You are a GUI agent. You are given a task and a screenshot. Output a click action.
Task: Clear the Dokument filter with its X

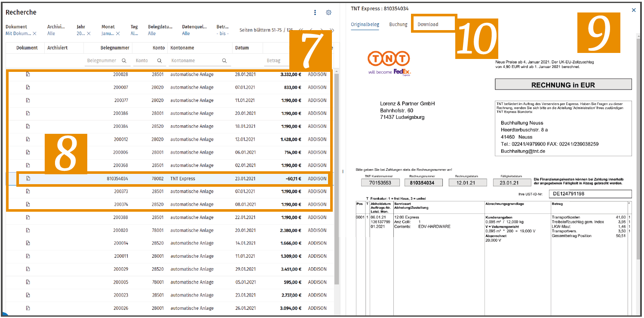[35, 34]
